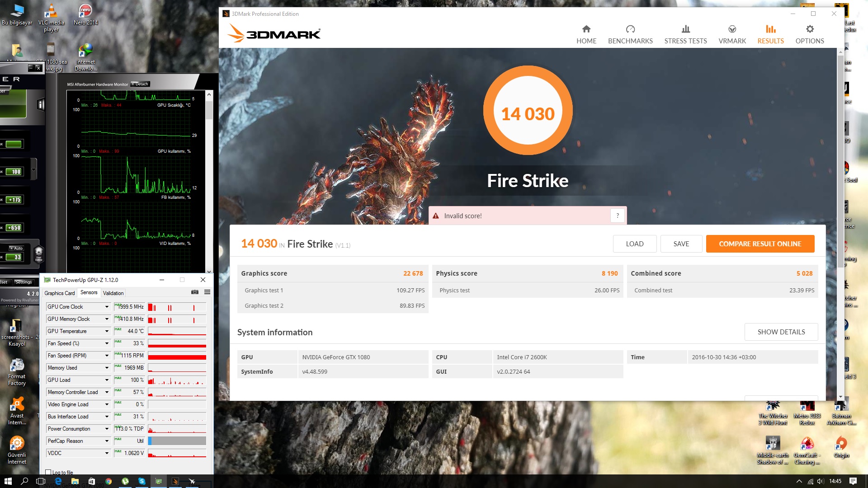Open the STRESS TESTS section
The height and width of the screenshot is (488, 868).
pos(685,35)
